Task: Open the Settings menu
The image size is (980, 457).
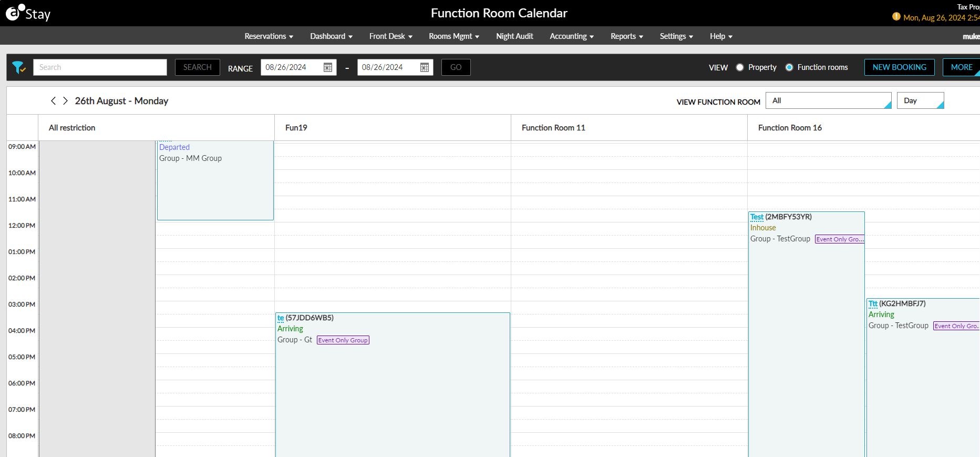Action: pos(676,36)
